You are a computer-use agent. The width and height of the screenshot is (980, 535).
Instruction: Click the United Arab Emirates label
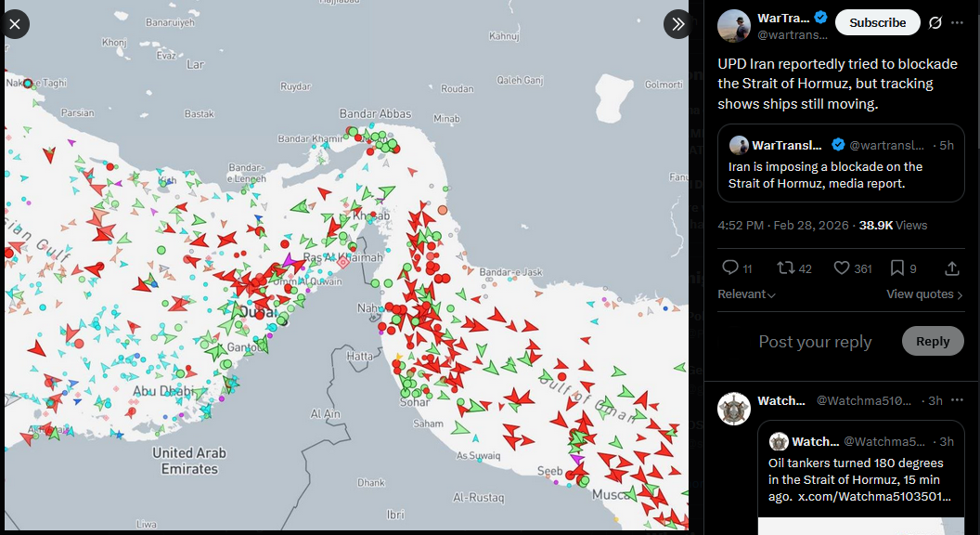189,461
